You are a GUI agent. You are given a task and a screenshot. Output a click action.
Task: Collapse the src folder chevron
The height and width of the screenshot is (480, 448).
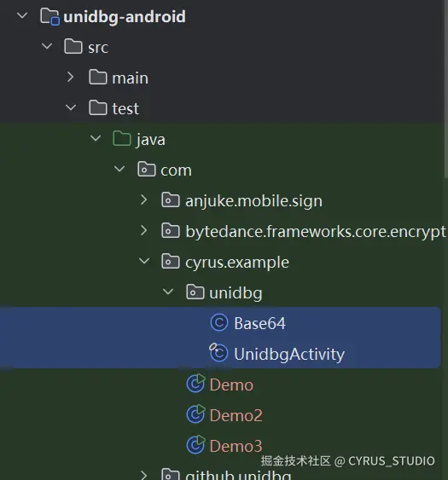(47, 46)
